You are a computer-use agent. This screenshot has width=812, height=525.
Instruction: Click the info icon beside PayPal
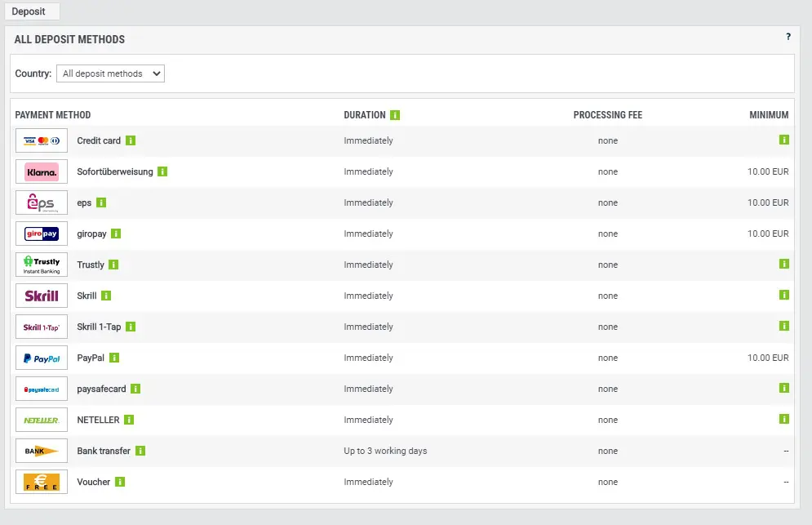pyautogui.click(x=114, y=358)
